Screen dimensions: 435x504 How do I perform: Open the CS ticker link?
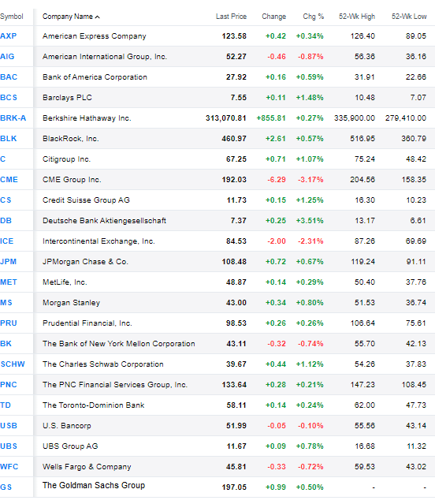(x=6, y=200)
